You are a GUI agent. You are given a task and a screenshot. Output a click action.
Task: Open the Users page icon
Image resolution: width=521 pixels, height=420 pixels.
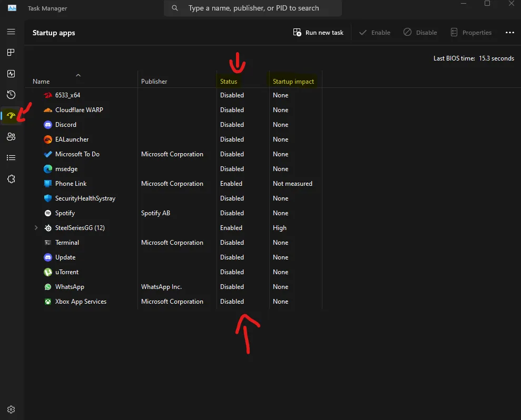(11, 136)
